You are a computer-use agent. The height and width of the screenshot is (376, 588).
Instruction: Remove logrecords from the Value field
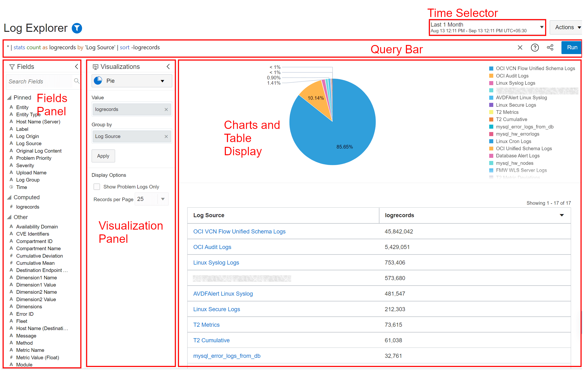click(166, 109)
